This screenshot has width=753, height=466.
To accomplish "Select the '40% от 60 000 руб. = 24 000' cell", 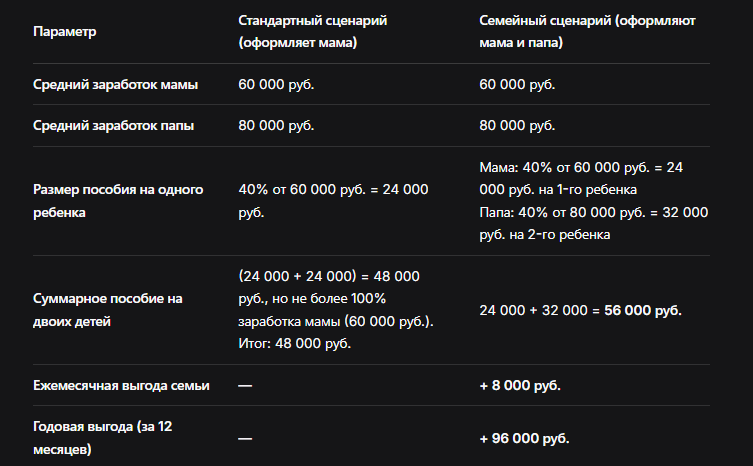I will click(x=333, y=201).
